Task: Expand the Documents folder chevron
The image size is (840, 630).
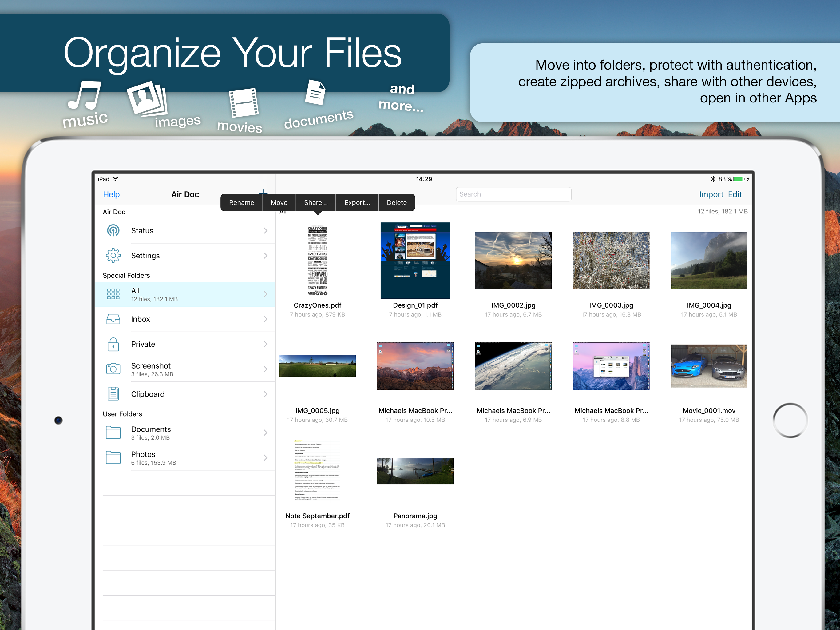Action: 265,433
